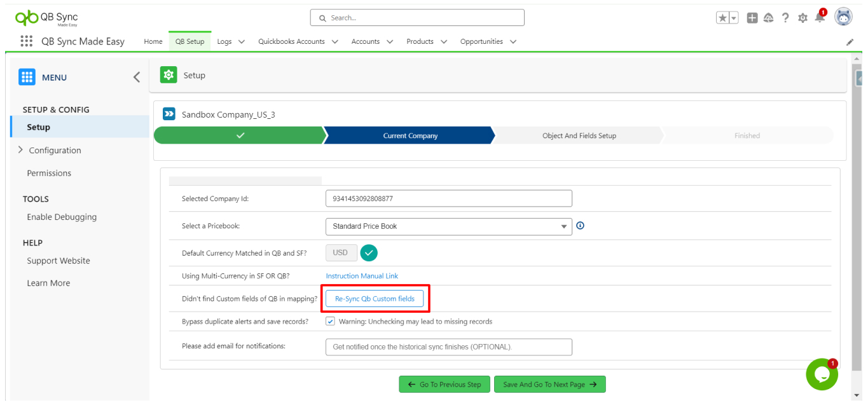Open the app launcher dots grid
Viewport: 868px width, 405px height.
[26, 41]
